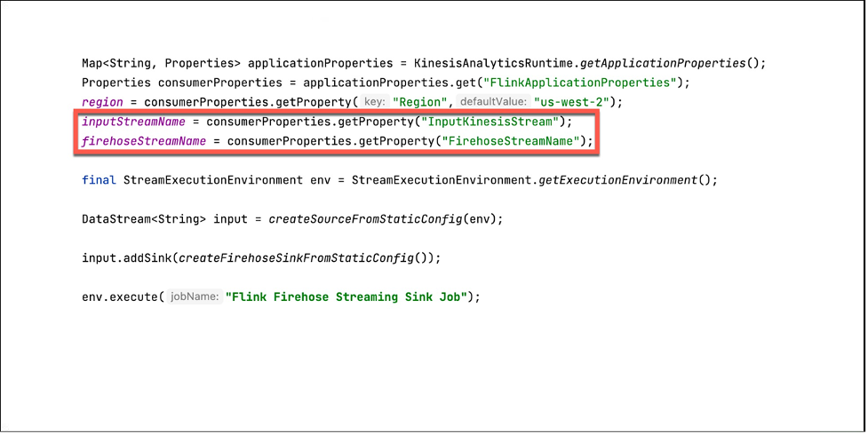Click the input.addSink call
Screen dimensions: 868x434
tap(127, 257)
